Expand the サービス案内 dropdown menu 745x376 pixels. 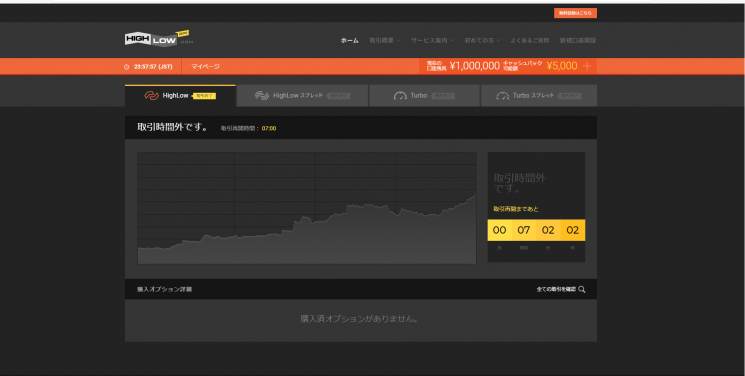click(432, 40)
